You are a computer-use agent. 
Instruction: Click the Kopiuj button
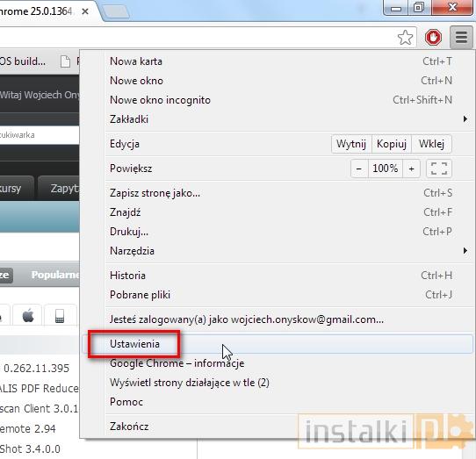coord(392,144)
